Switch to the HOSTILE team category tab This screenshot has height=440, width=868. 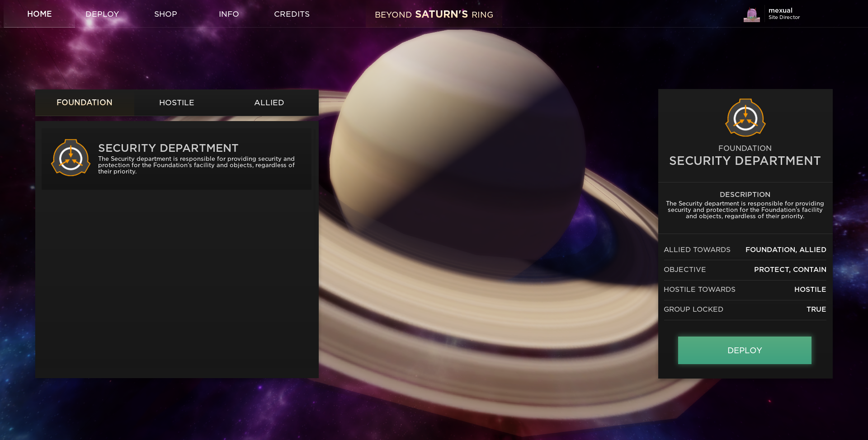click(177, 103)
